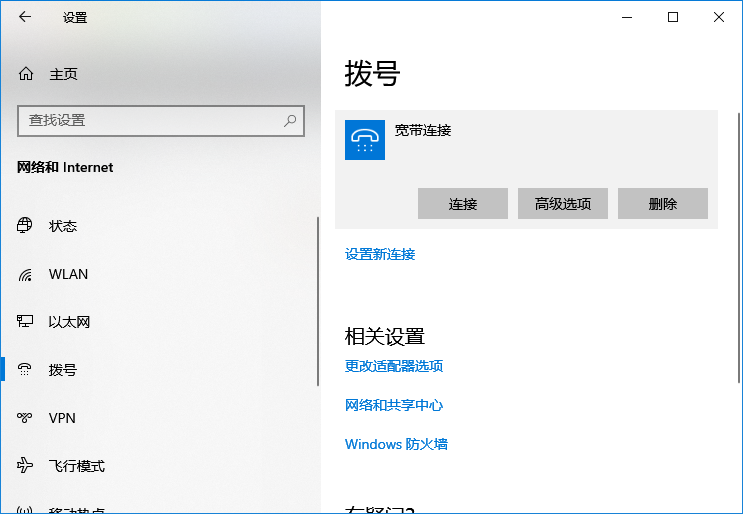743x514 pixels.
Task: Click the 飞行模式 airplane icon
Action: 25,466
